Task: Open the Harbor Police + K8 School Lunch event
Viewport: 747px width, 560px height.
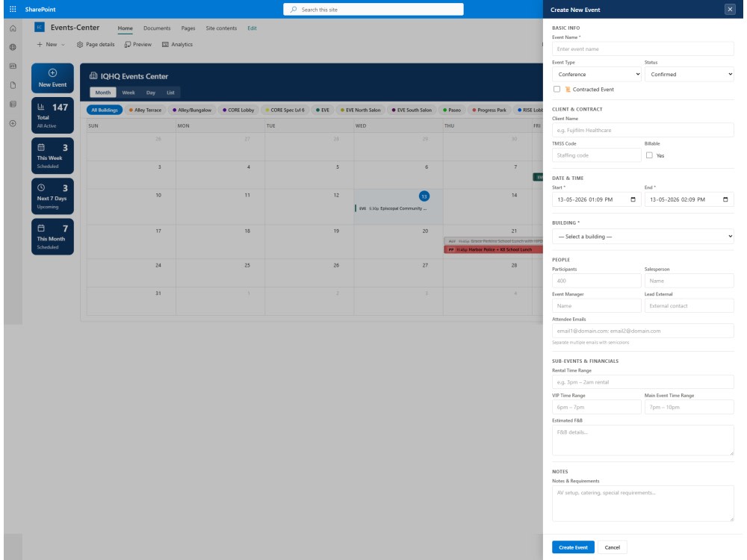Action: (493, 249)
